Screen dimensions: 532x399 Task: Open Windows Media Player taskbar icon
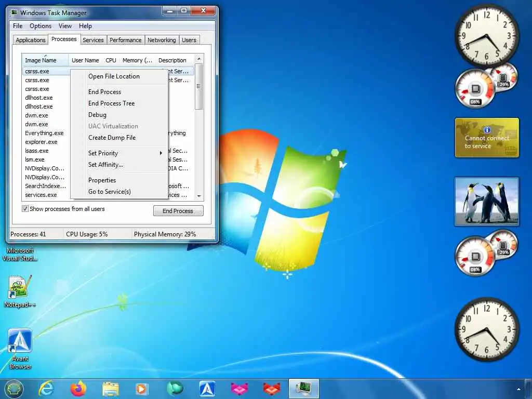pyautogui.click(x=142, y=389)
